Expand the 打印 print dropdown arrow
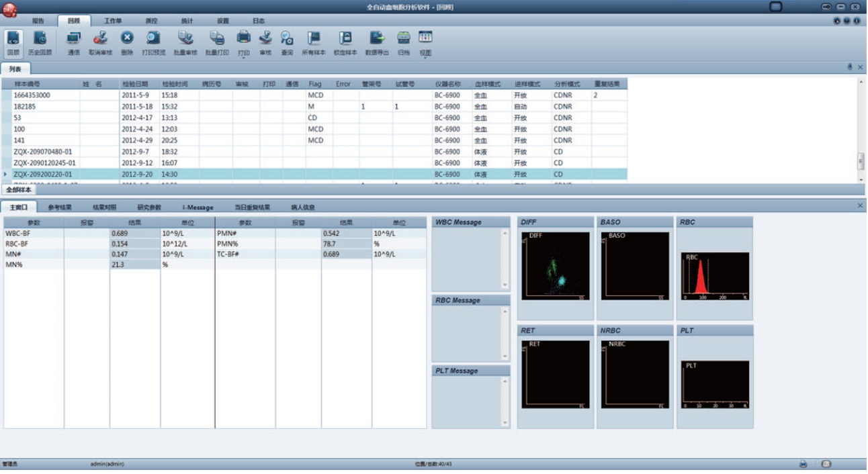868x474 pixels. click(x=244, y=58)
